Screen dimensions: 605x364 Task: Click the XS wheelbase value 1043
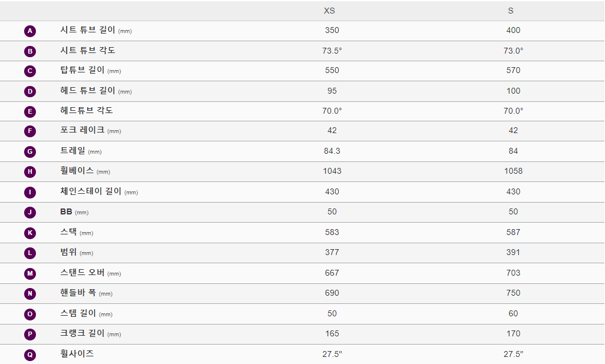coord(332,171)
